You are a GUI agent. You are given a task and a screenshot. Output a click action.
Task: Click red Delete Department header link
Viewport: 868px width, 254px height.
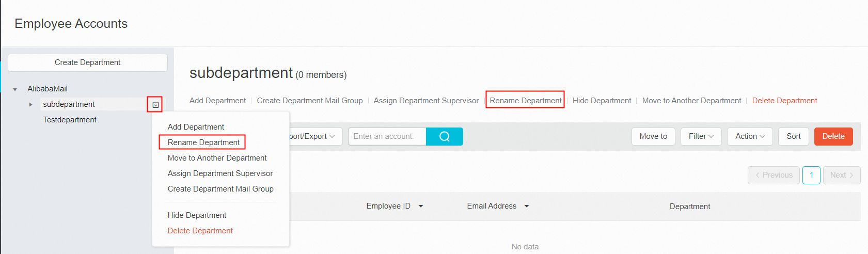pyautogui.click(x=784, y=101)
